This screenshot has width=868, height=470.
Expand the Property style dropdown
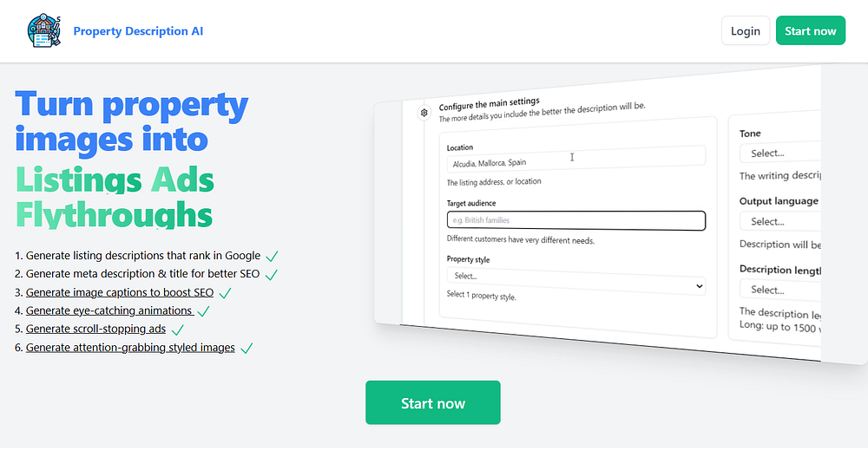point(575,281)
